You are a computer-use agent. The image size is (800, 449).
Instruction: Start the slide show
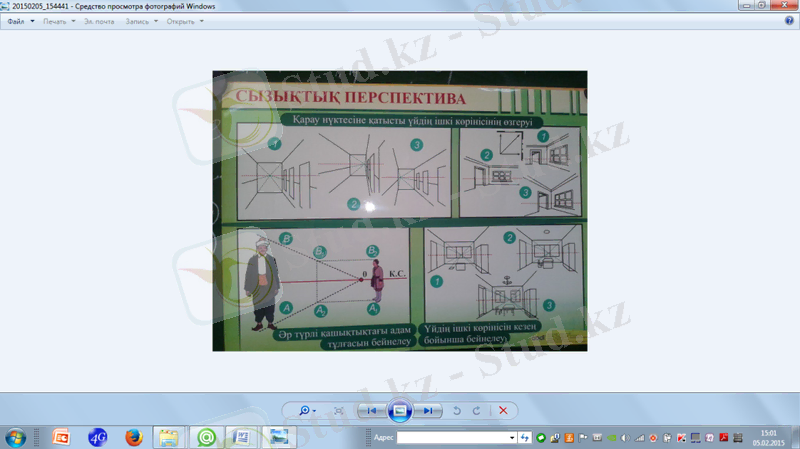[400, 411]
